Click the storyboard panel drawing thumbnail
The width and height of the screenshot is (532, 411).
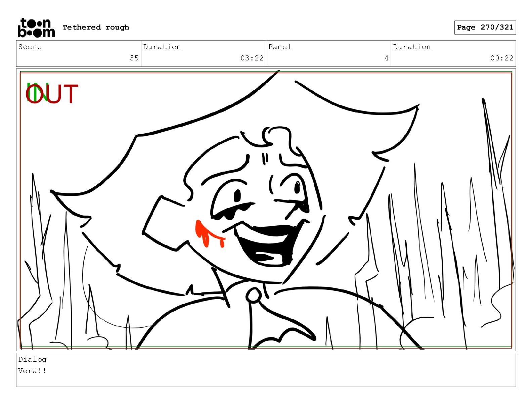point(266,210)
